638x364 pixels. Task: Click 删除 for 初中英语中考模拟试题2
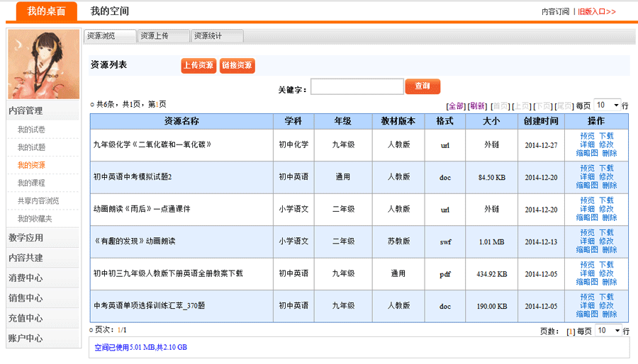[x=609, y=186]
